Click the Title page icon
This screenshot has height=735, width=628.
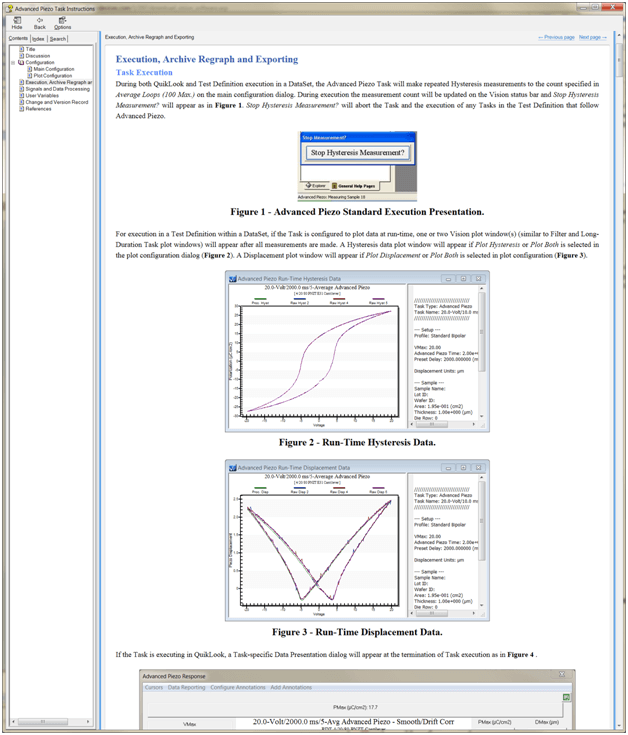(22, 49)
